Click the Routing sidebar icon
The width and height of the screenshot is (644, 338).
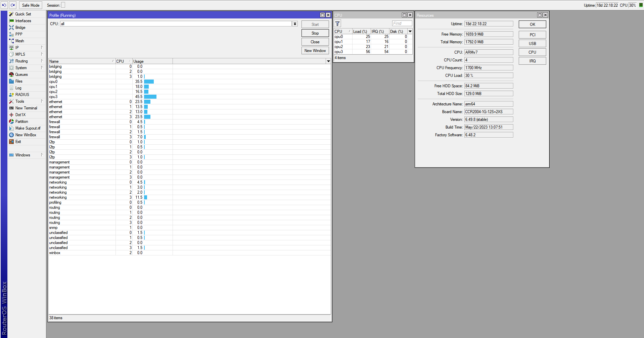(11, 61)
